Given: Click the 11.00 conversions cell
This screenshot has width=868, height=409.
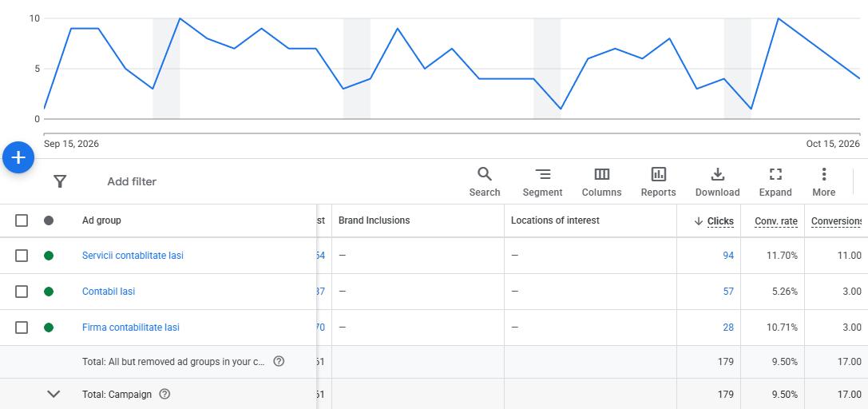Looking at the screenshot, I should pyautogui.click(x=849, y=255).
